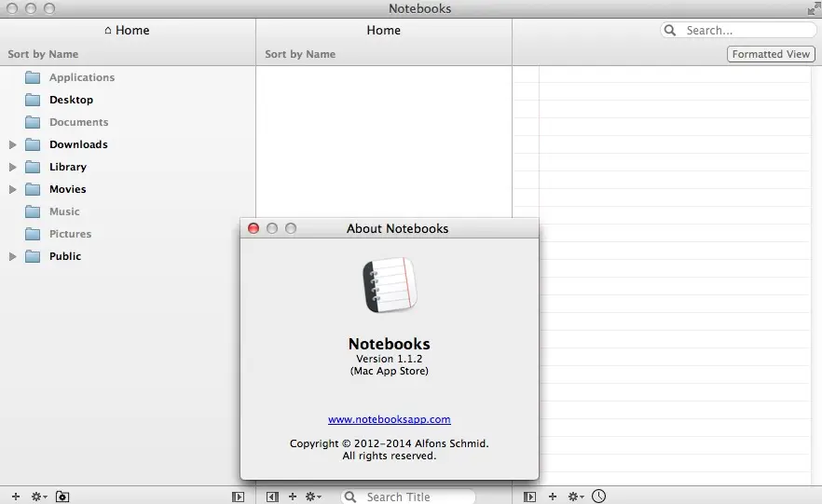Click the Formatted View button
This screenshot has height=504, width=822.
click(771, 54)
